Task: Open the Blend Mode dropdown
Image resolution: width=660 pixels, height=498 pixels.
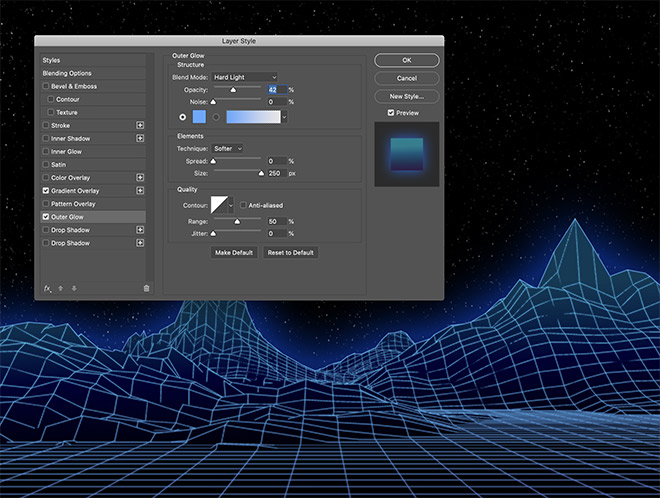Action: coord(245,77)
